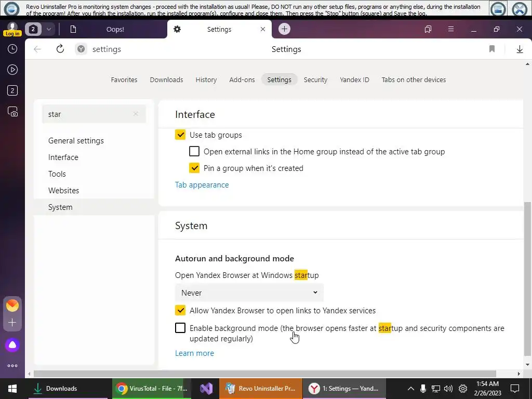
Task: Open volume control in system tray
Action: point(448,389)
